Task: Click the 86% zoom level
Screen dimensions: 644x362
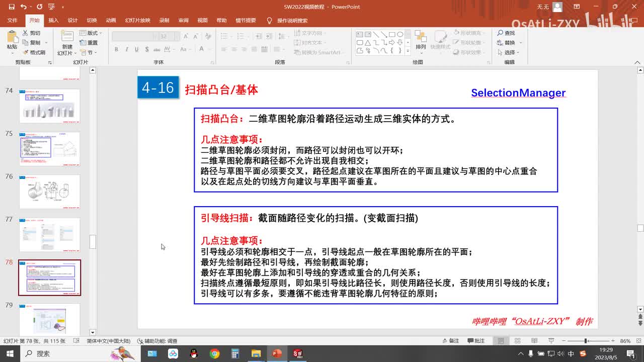Action: tap(625, 341)
